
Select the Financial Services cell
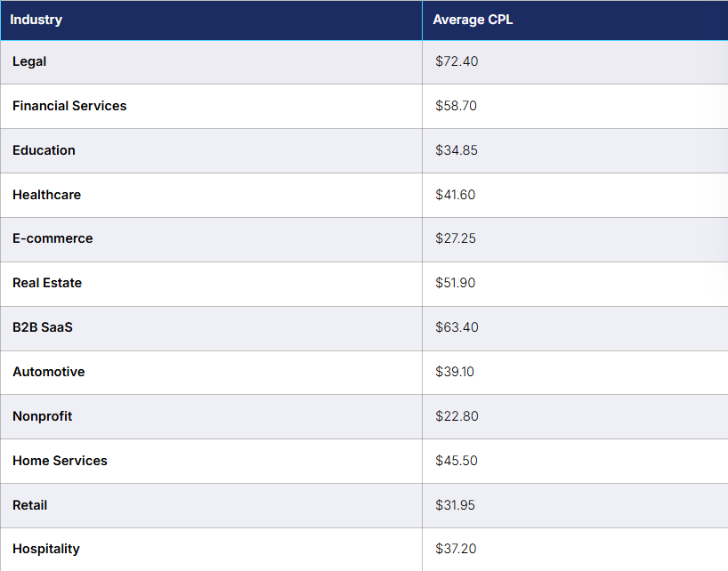click(211, 106)
